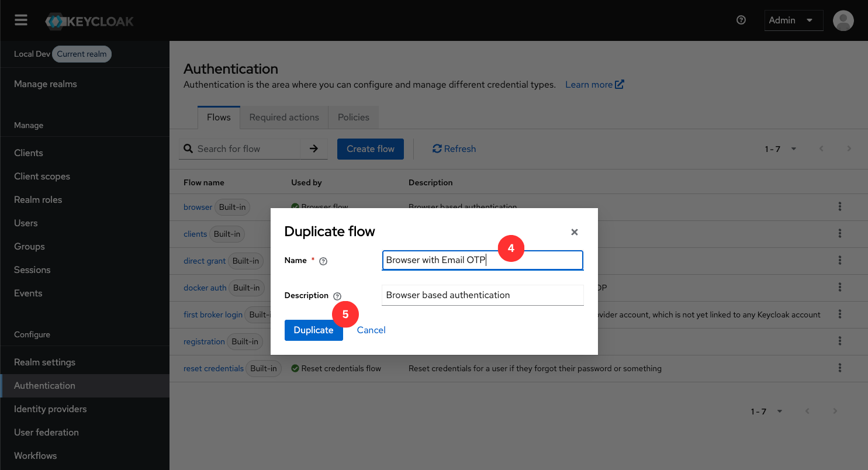Navigate to Realm roles
Screen dimensions: 868x470
click(38, 199)
